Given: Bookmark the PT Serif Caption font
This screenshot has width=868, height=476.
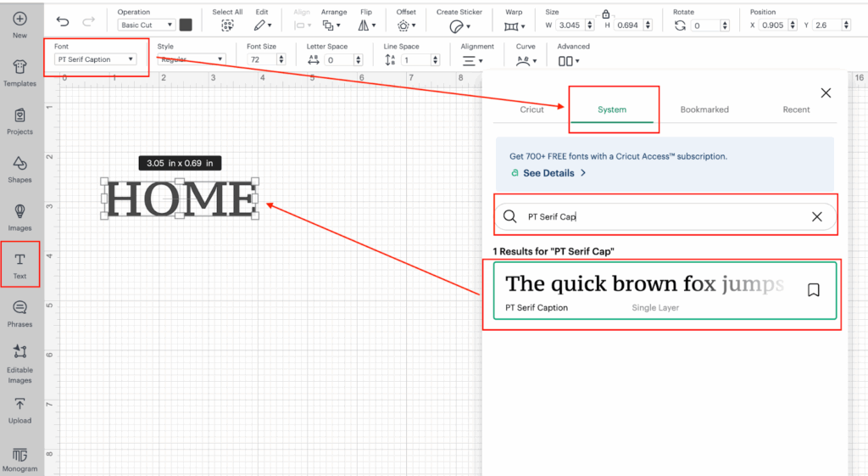Looking at the screenshot, I should (x=813, y=290).
